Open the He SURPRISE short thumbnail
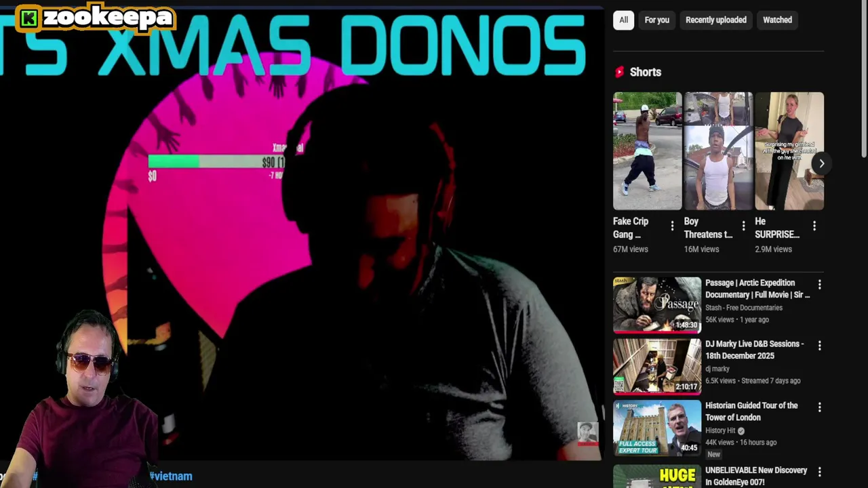This screenshot has height=488, width=868. click(789, 151)
